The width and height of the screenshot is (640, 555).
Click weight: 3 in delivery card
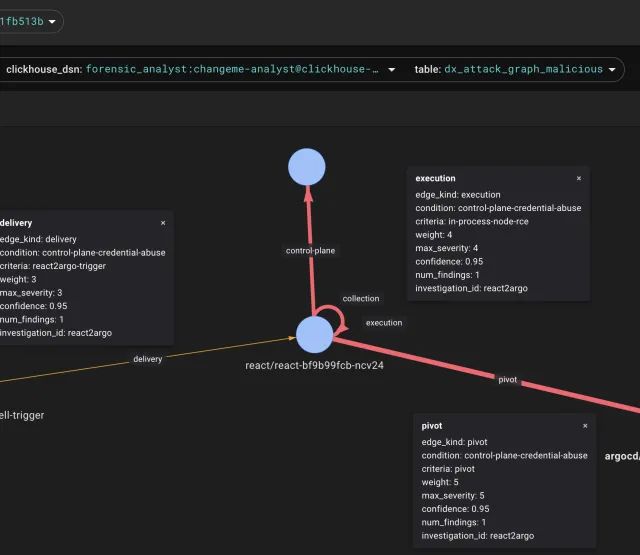click(x=18, y=280)
